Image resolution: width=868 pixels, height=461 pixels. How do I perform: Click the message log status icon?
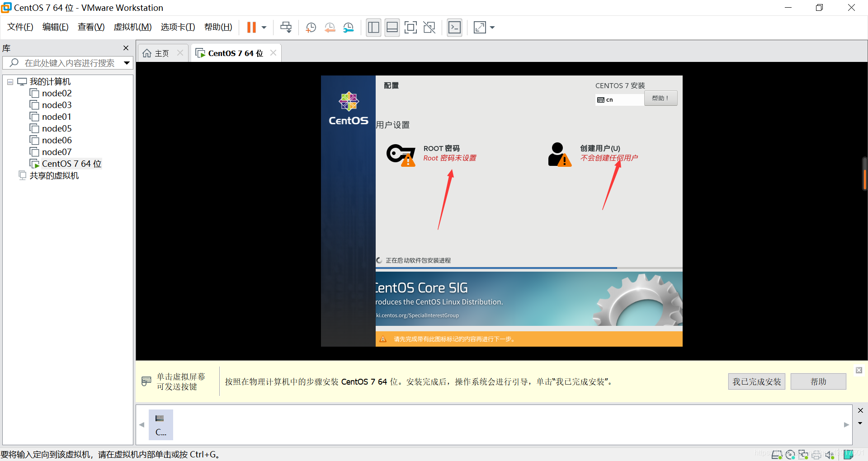pos(849,454)
